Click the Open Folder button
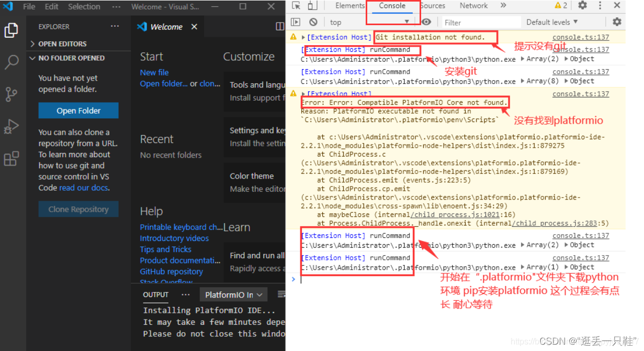 78,111
